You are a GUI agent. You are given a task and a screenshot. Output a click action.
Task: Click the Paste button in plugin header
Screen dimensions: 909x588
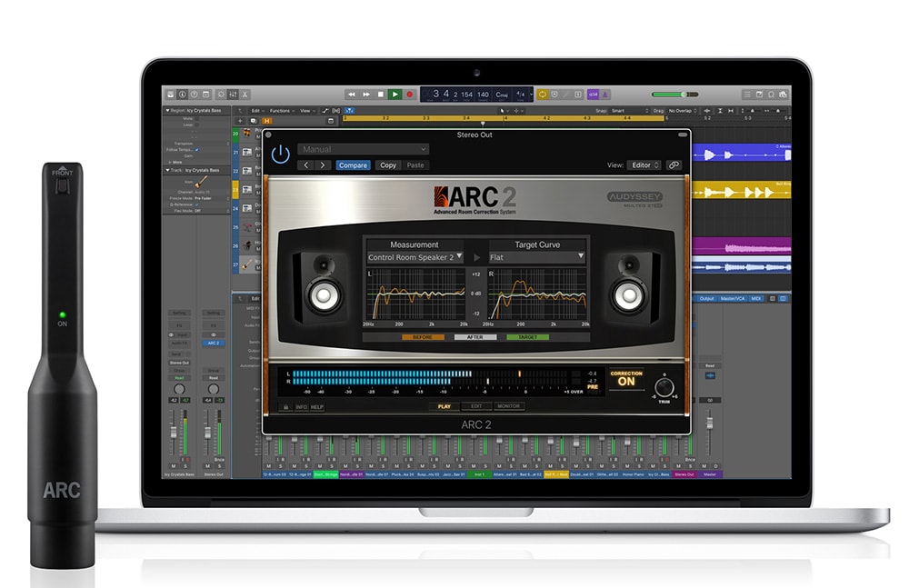[x=415, y=165]
